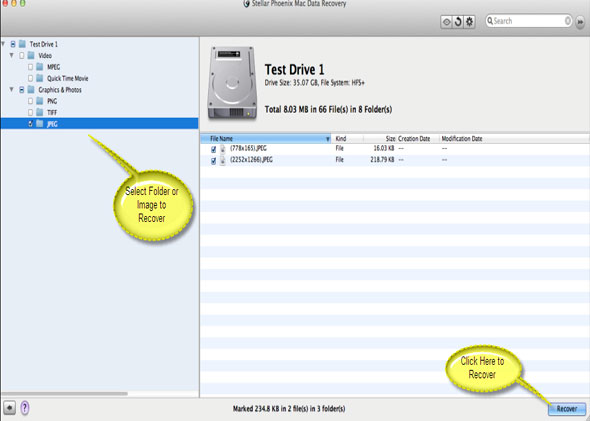Select the (778x165).JPEG file name
The height and width of the screenshot is (421, 590).
(x=248, y=148)
